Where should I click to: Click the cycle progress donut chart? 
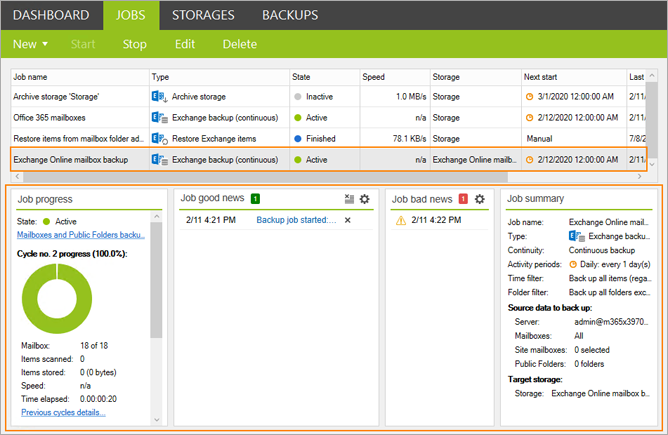click(x=57, y=299)
